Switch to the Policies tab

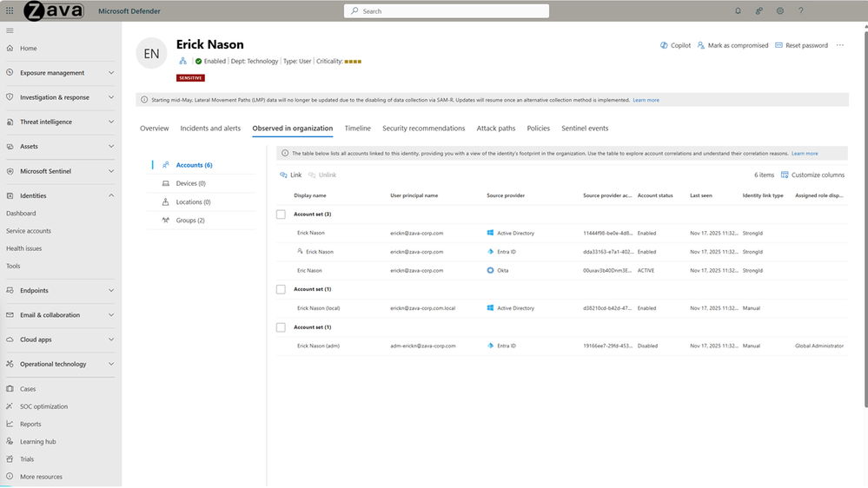(538, 129)
